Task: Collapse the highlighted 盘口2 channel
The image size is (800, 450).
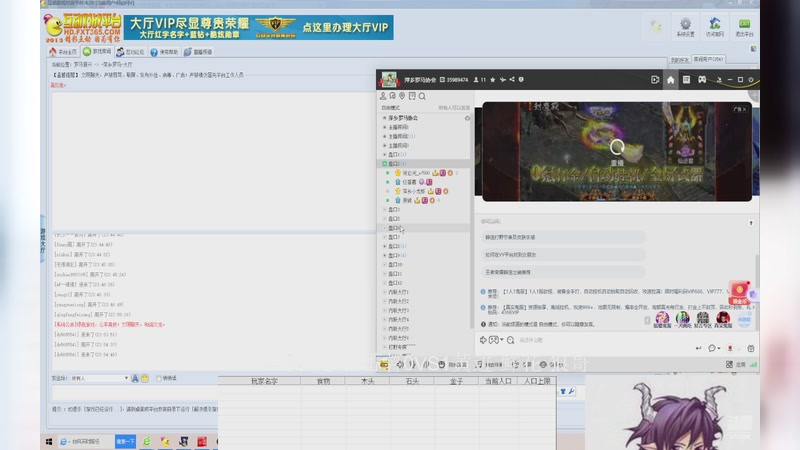Action: [385, 164]
